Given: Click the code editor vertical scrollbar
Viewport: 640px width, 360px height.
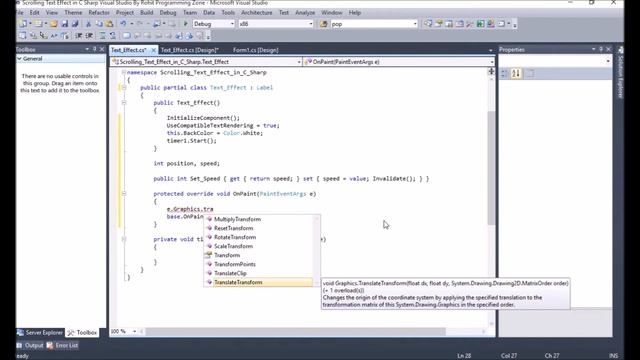Looking at the screenshot, I should coord(491,167).
